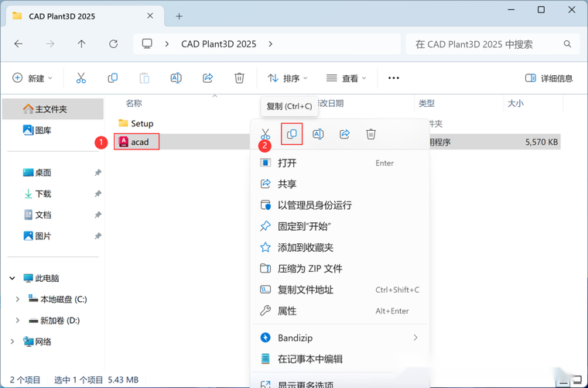Collapse the 此电脑 tree node

(12, 278)
